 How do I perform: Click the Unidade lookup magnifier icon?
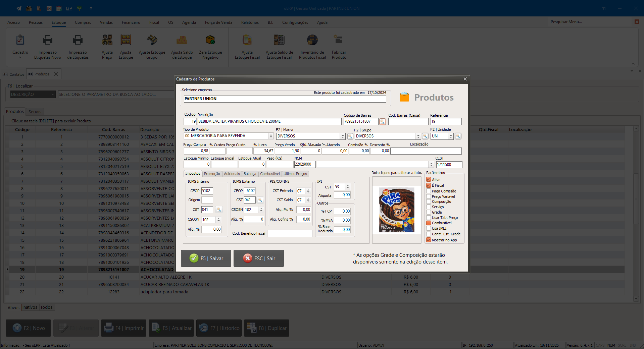[x=458, y=136]
